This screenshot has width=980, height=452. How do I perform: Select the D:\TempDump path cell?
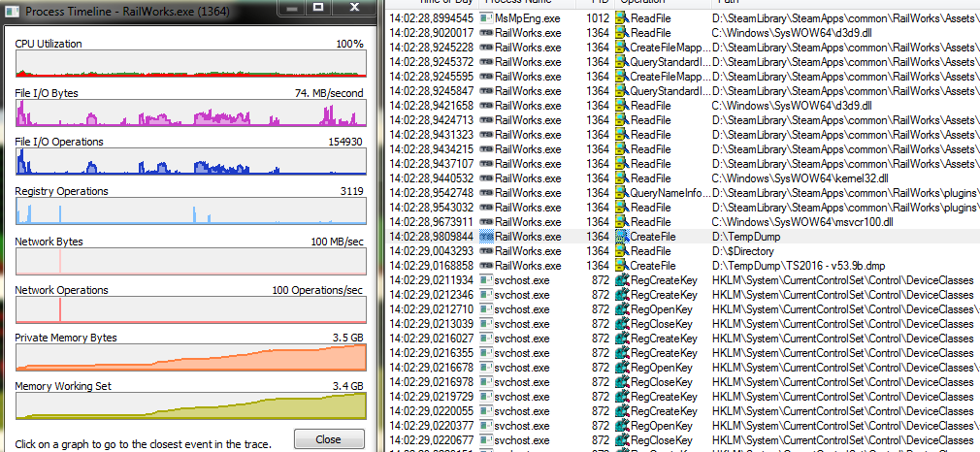746,237
